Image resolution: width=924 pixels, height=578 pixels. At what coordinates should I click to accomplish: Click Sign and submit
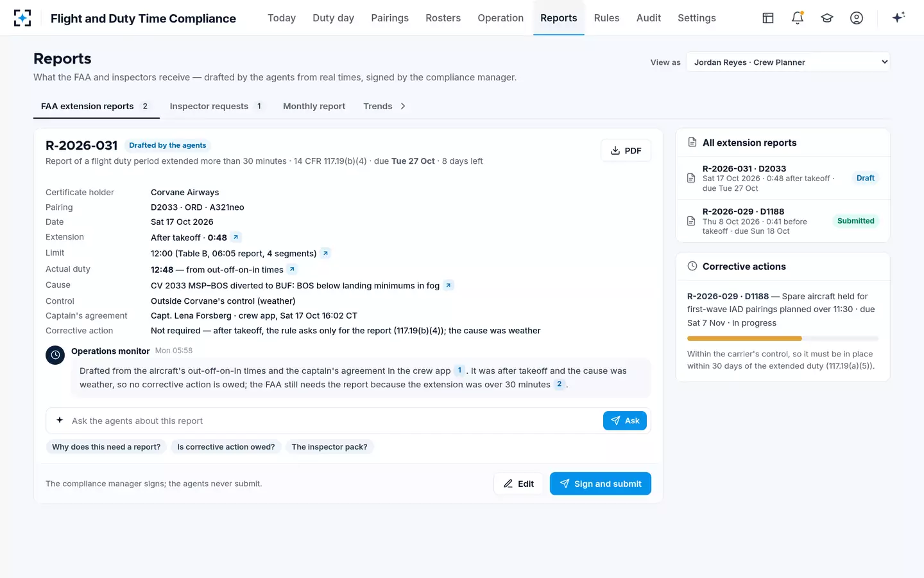(x=600, y=484)
